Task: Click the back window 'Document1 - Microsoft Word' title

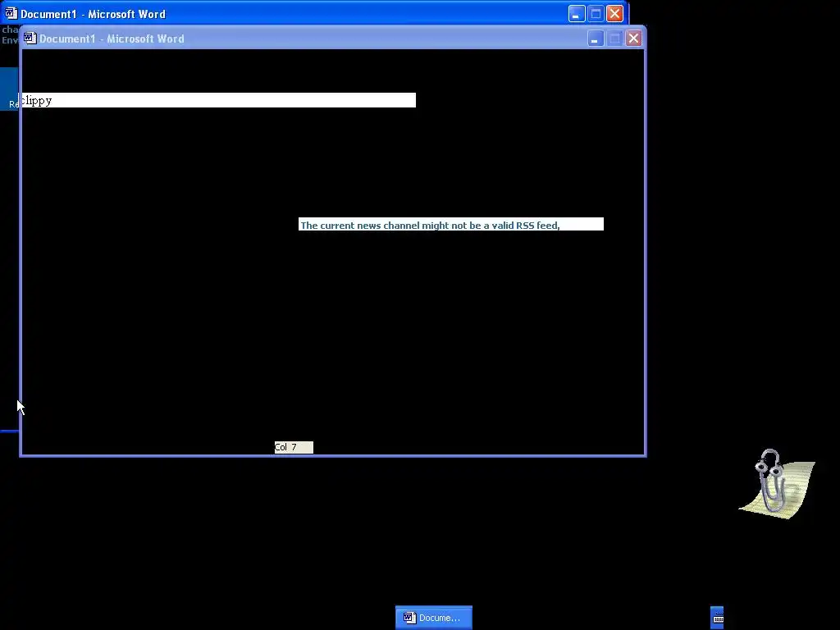Action: click(94, 15)
